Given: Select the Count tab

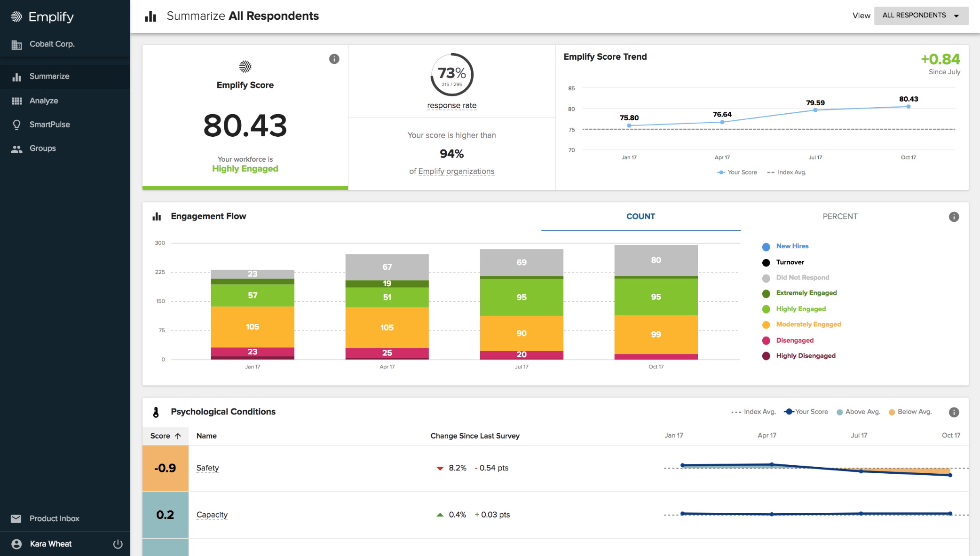Looking at the screenshot, I should 640,217.
